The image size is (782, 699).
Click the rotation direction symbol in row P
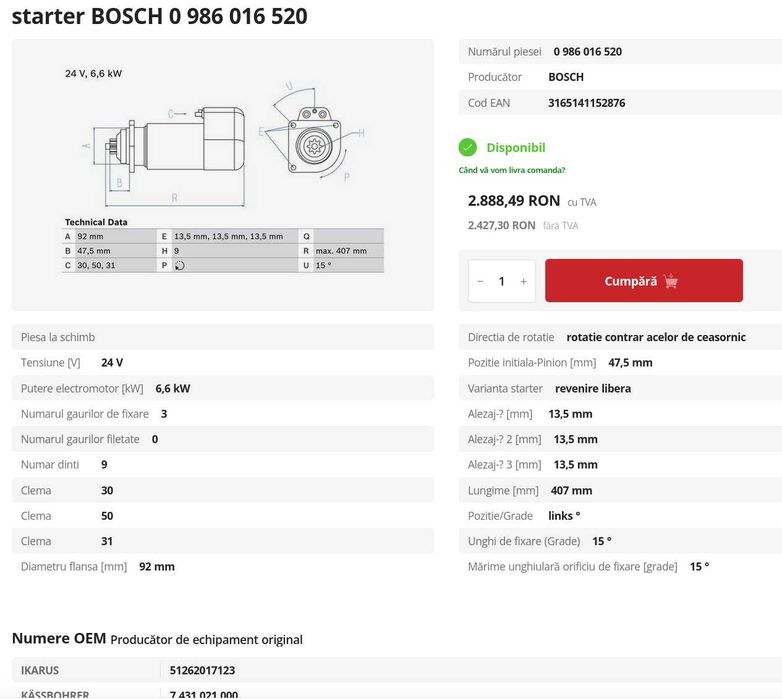[180, 266]
